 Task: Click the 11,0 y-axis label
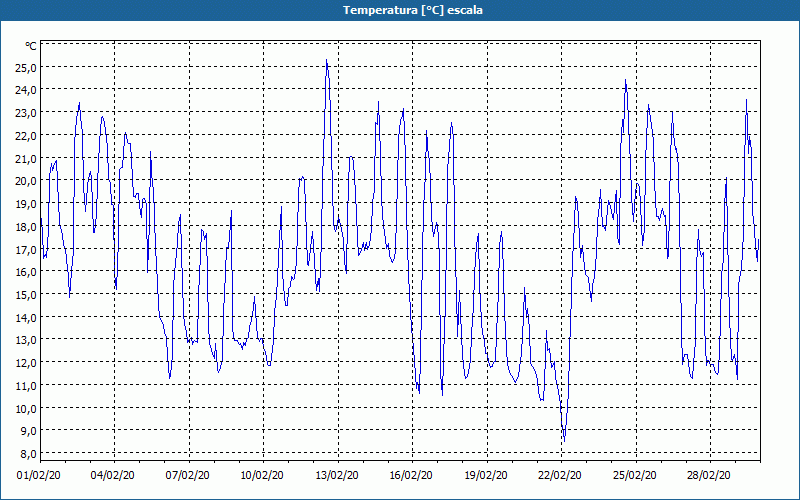tap(25, 386)
